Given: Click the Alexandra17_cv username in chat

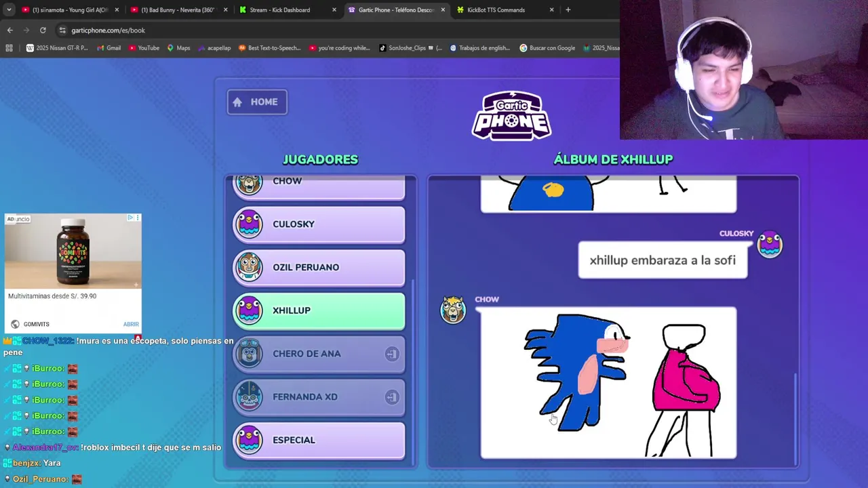Looking at the screenshot, I should (x=45, y=447).
